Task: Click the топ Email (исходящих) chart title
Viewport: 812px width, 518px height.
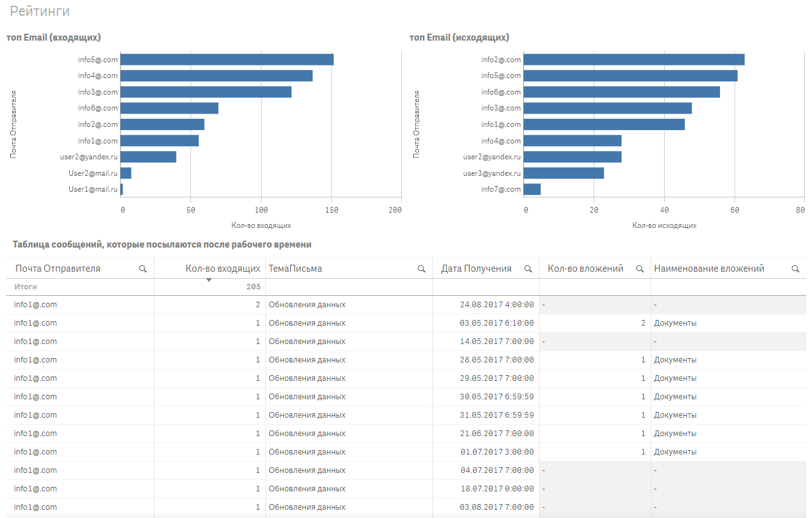Action: pyautogui.click(x=459, y=37)
